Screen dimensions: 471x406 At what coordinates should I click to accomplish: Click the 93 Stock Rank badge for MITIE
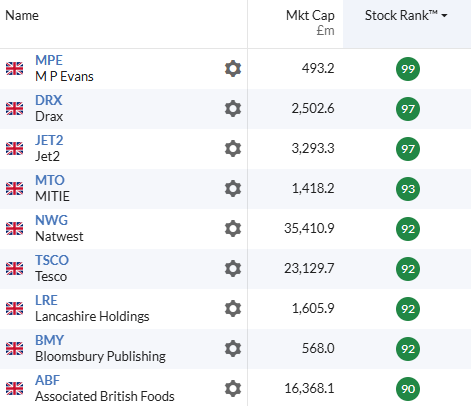408,189
